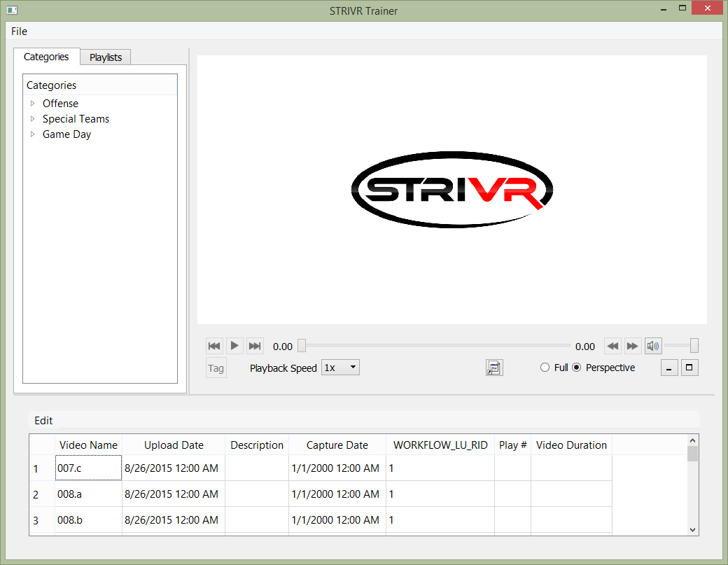Click the Description column header
The width and height of the screenshot is (728, 565).
pyautogui.click(x=257, y=445)
